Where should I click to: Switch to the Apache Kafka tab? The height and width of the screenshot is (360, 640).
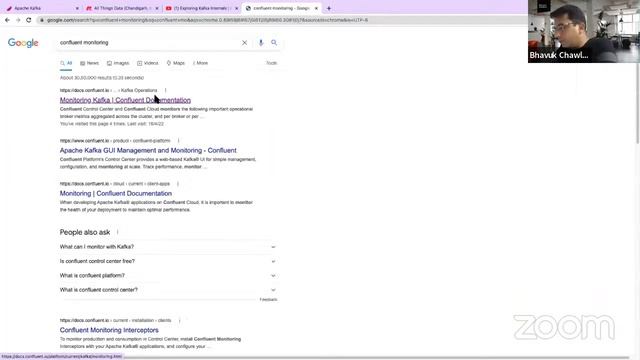point(40,8)
